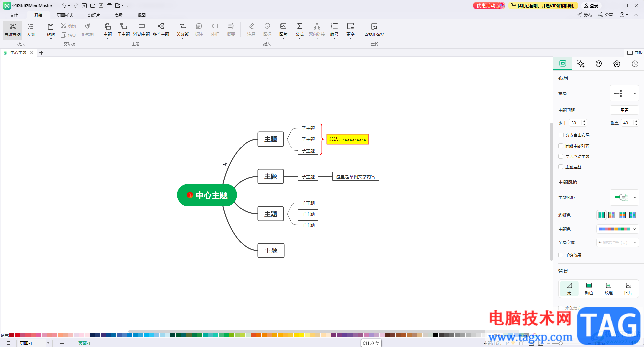Screen dimensions: 644x347
Task: Open the page list dropdown beside 页面-1
Action: click(48, 343)
